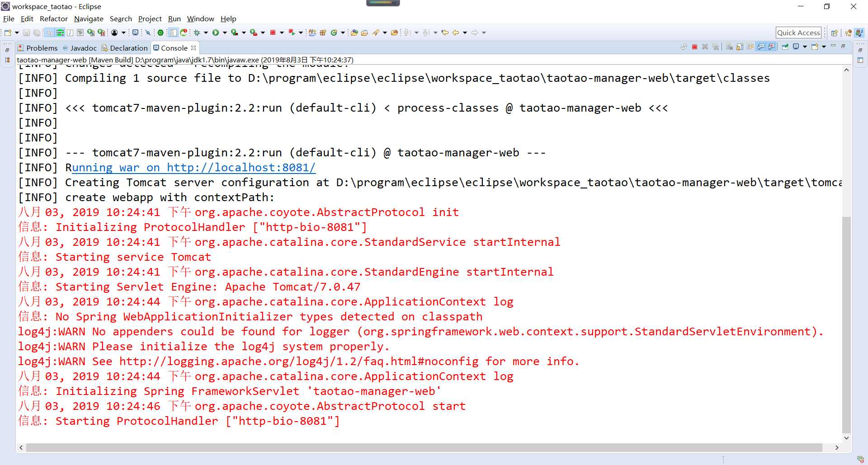Click the Open Perspective icon
Viewport: 868px width, 465px height.
835,33
